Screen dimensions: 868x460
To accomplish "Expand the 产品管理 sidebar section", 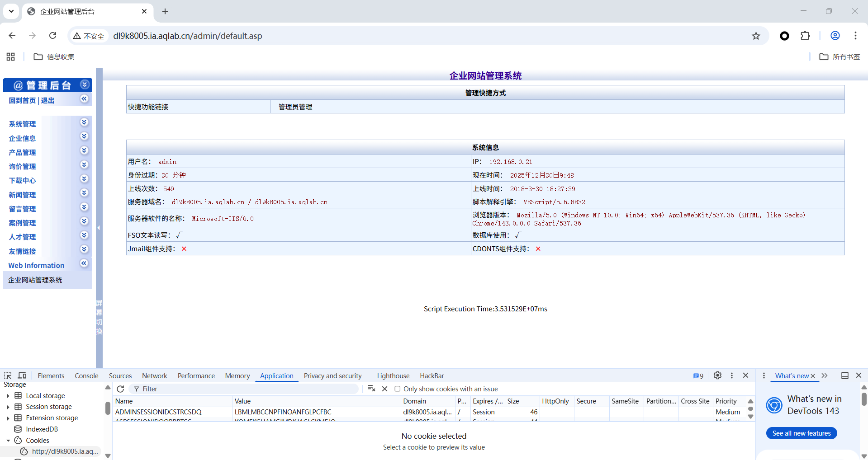I will click(x=84, y=150).
